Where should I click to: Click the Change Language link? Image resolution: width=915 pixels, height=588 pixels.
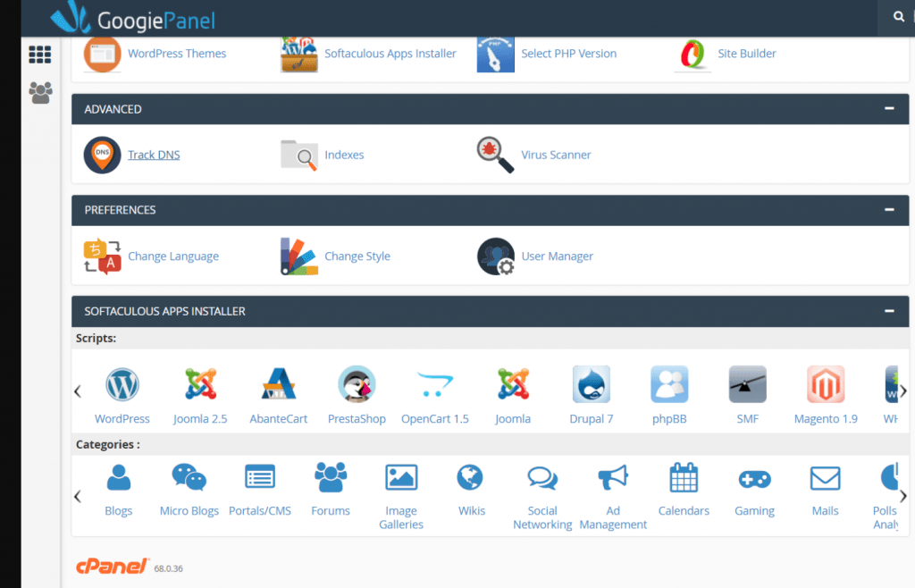[x=173, y=256]
